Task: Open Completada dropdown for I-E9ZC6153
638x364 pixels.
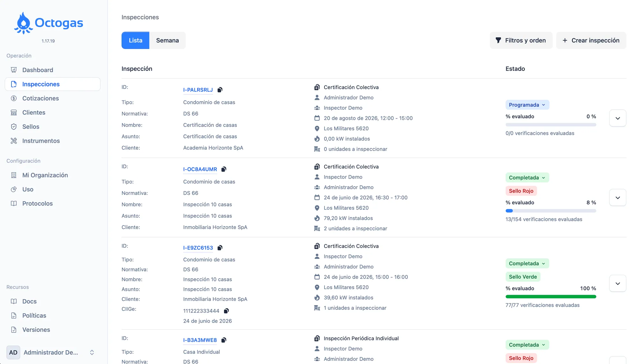Action: pos(527,264)
